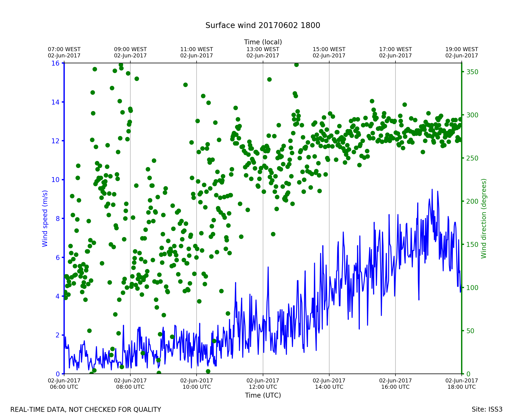Click the '18:00 UTC' bottom tick label

click(x=461, y=387)
